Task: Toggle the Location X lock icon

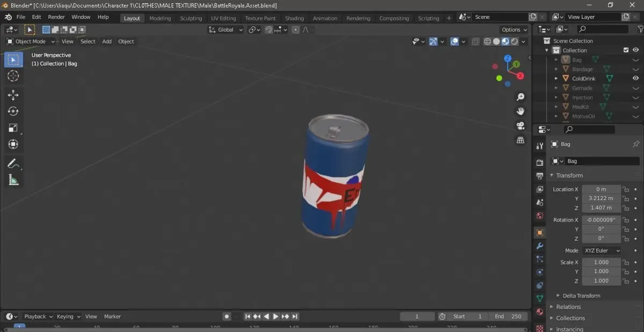Action: point(626,189)
